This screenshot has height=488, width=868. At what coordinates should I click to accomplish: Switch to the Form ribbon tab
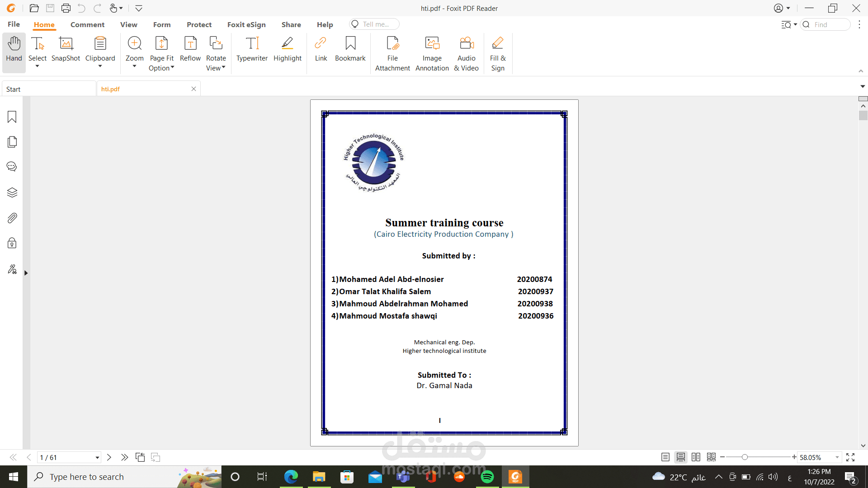[162, 25]
